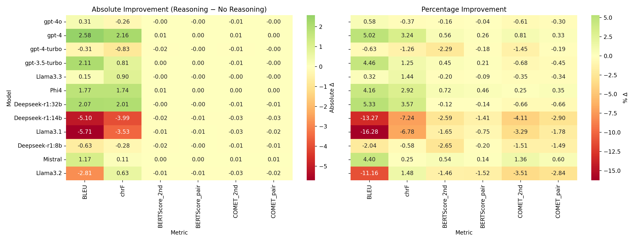644x242 pixels.
Task: Click "Metric" axis title below percentage heatmap
Action: tap(464, 233)
